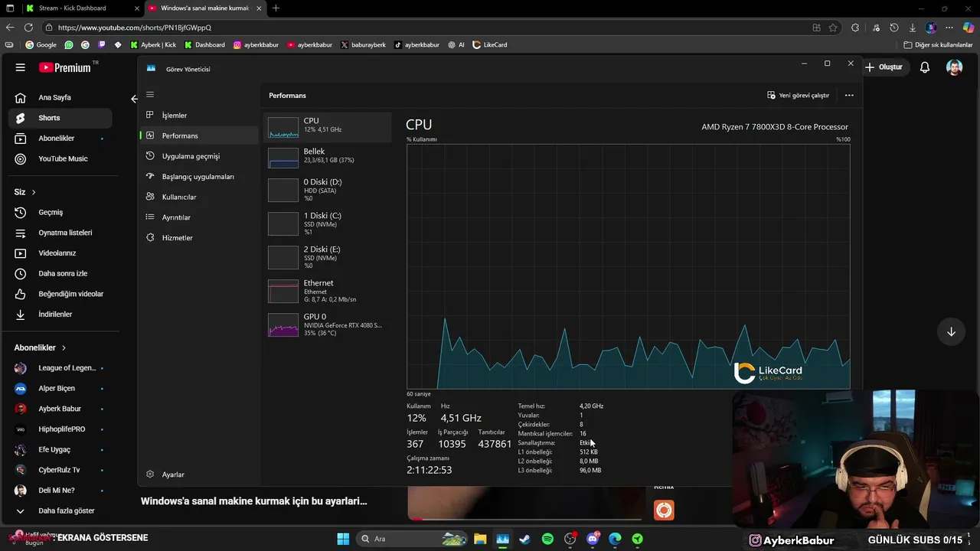The width and height of the screenshot is (980, 551).
Task: Open YouTube notifications bell
Action: pos(925,67)
